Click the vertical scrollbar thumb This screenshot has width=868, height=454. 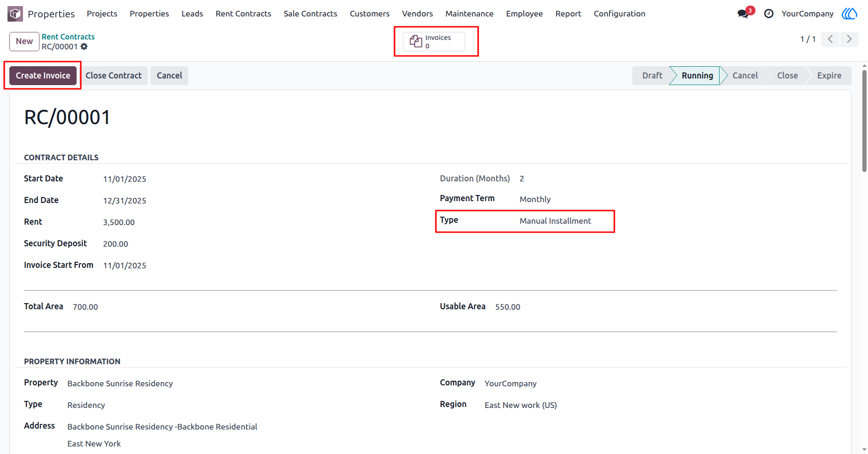(x=864, y=121)
